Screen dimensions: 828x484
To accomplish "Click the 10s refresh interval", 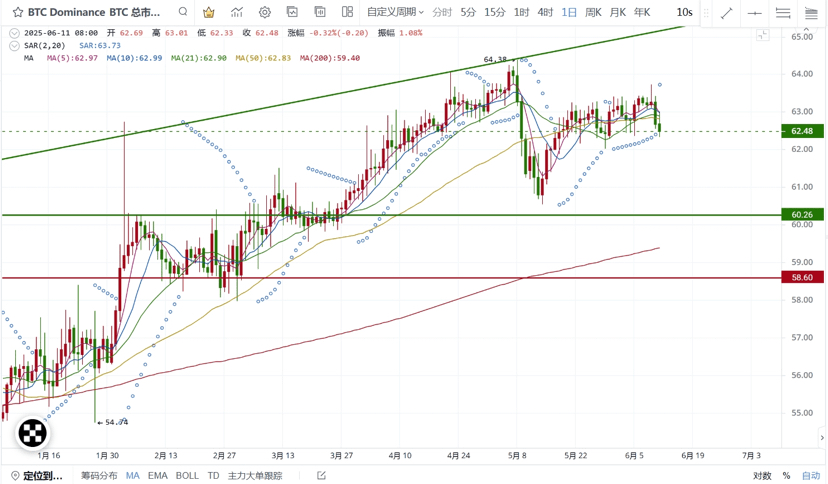I will point(684,12).
